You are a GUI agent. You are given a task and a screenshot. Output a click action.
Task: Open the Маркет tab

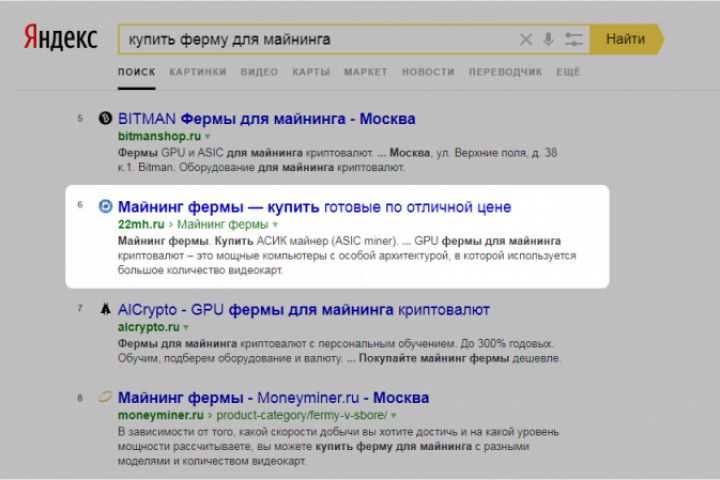point(366,72)
